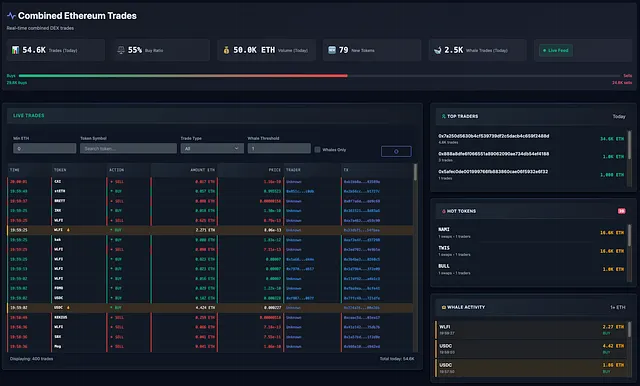
Task: Click the 54.6K Trades (Today) stat
Action: click(56, 50)
